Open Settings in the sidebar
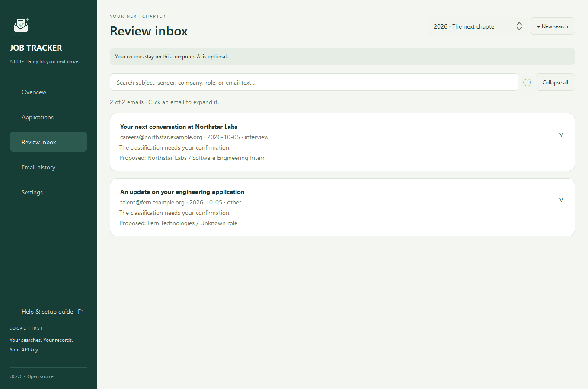 click(48, 192)
